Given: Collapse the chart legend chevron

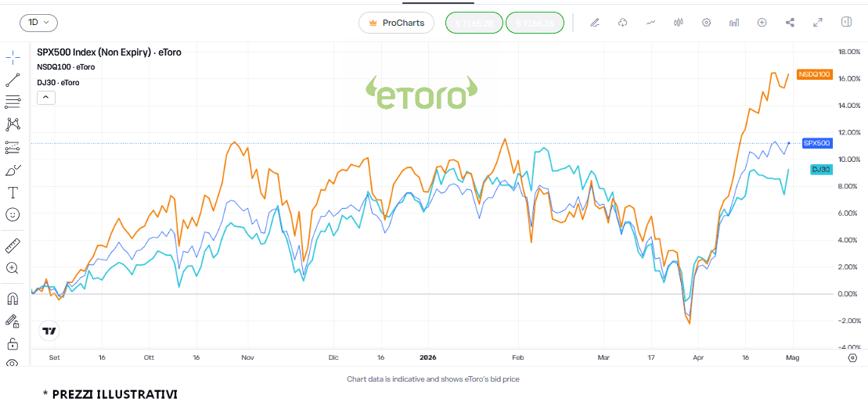Looking at the screenshot, I should pyautogui.click(x=46, y=98).
